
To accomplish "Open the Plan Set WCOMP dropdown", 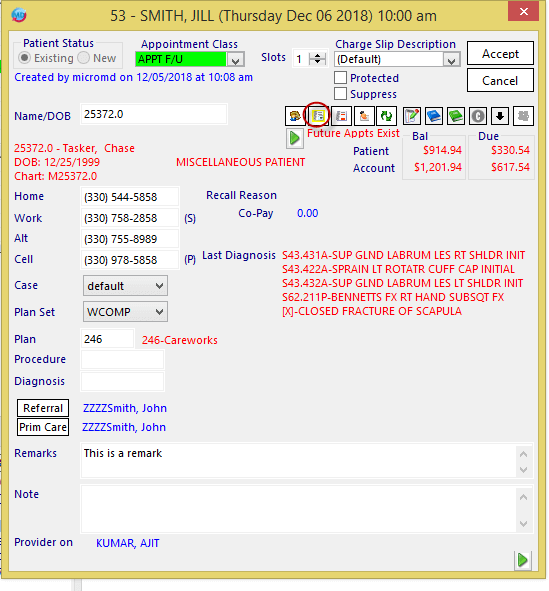I will coord(125,312).
